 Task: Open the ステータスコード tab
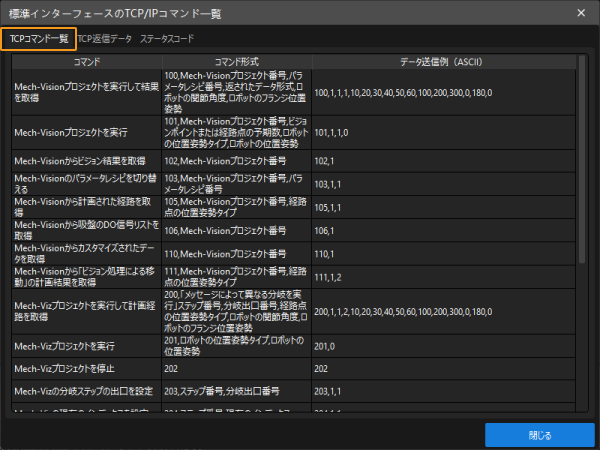(x=167, y=39)
